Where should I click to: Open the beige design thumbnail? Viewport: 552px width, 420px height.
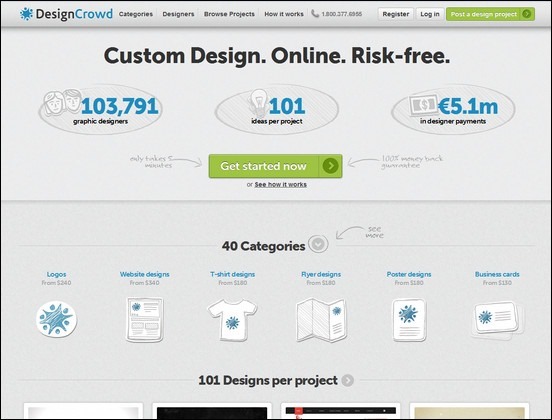(x=469, y=411)
